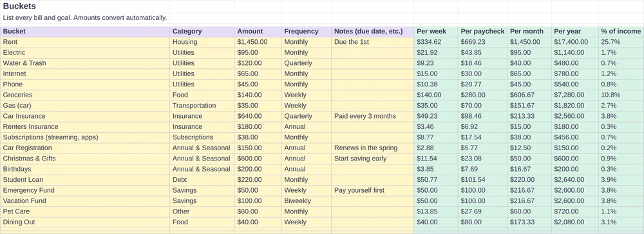
Task: Select the 'Due the 1st' note
Action: click(372, 42)
